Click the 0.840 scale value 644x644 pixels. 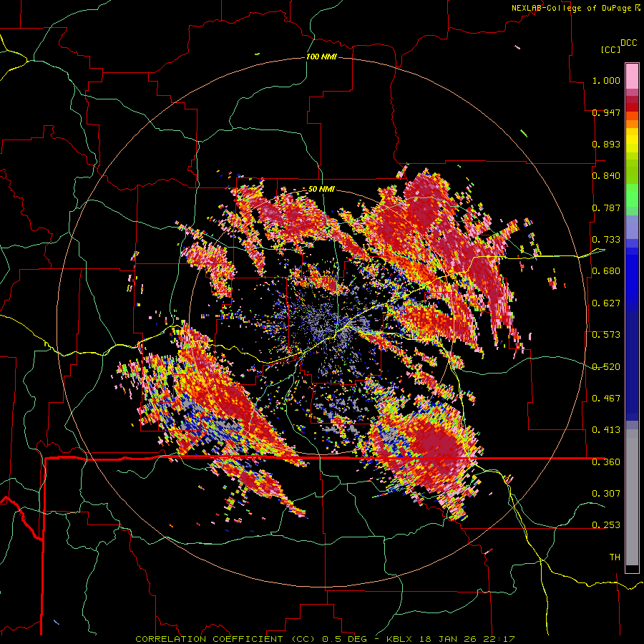click(x=606, y=176)
